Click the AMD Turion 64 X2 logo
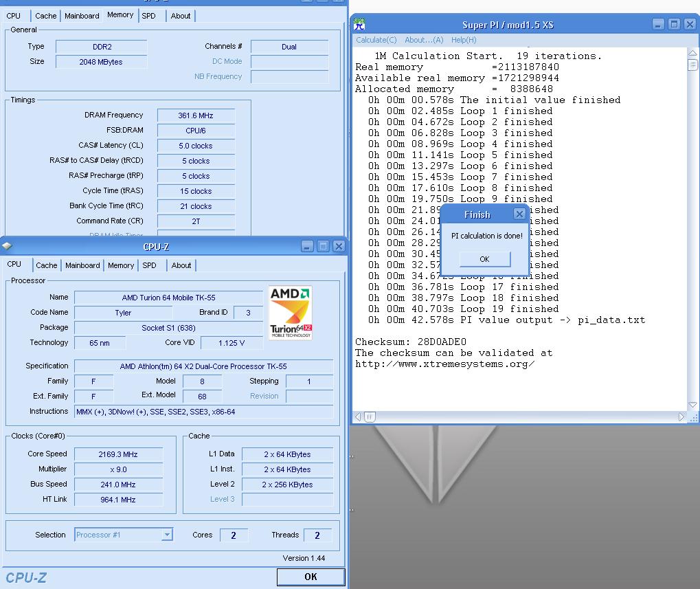The image size is (700, 589). coord(291,313)
